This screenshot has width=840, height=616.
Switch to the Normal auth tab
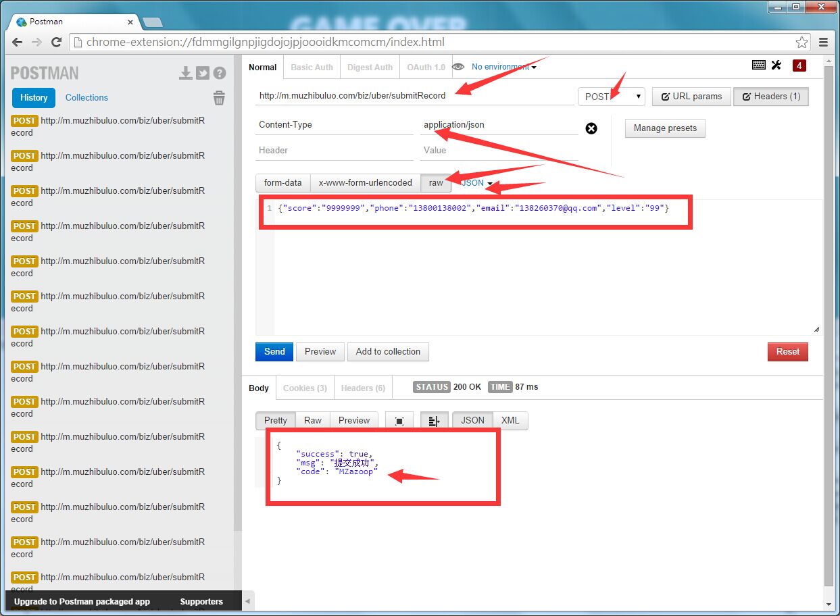click(x=262, y=68)
